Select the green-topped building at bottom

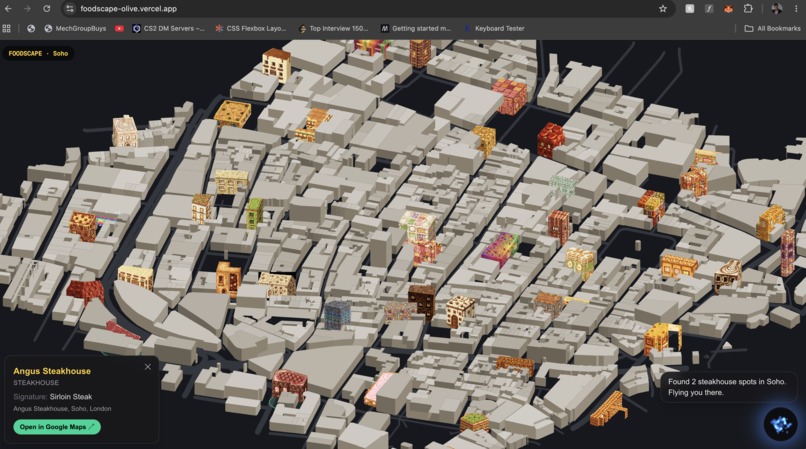[x=474, y=422]
